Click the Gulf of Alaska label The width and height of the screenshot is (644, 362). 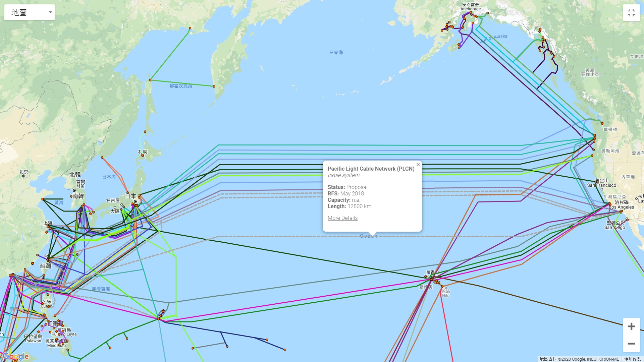[493, 39]
